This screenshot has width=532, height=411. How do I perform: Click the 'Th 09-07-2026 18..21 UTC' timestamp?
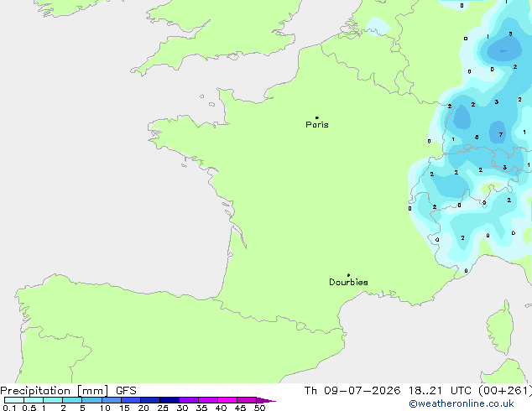(x=388, y=391)
